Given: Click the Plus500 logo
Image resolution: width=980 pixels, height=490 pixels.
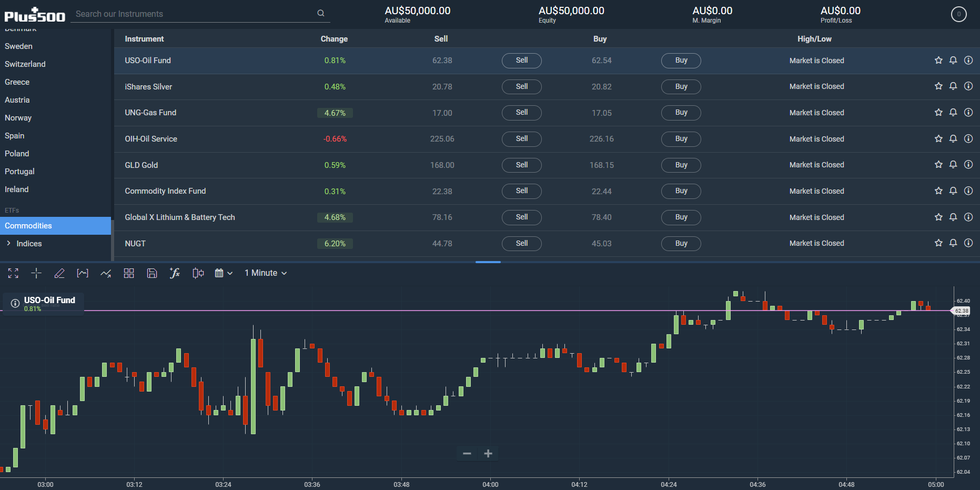Looking at the screenshot, I should [35, 15].
